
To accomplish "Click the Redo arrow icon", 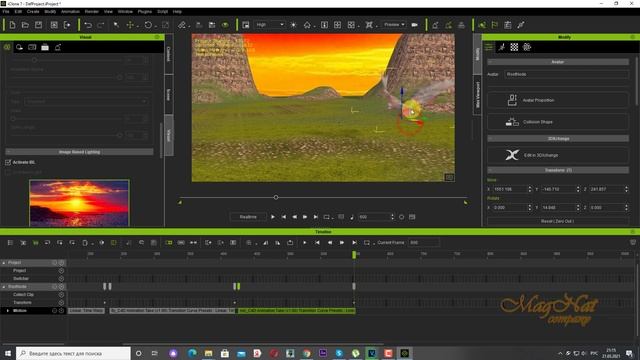I will coord(101,25).
